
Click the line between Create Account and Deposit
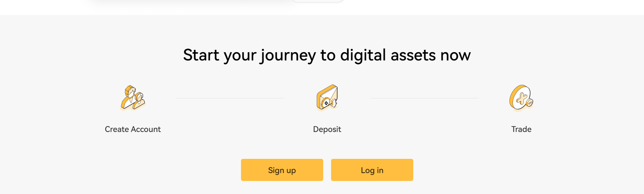click(x=230, y=98)
